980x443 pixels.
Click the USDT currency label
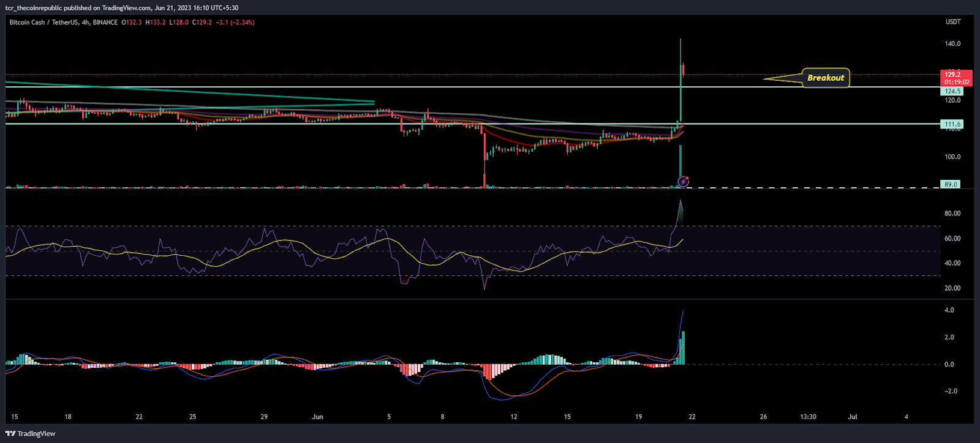(x=953, y=22)
